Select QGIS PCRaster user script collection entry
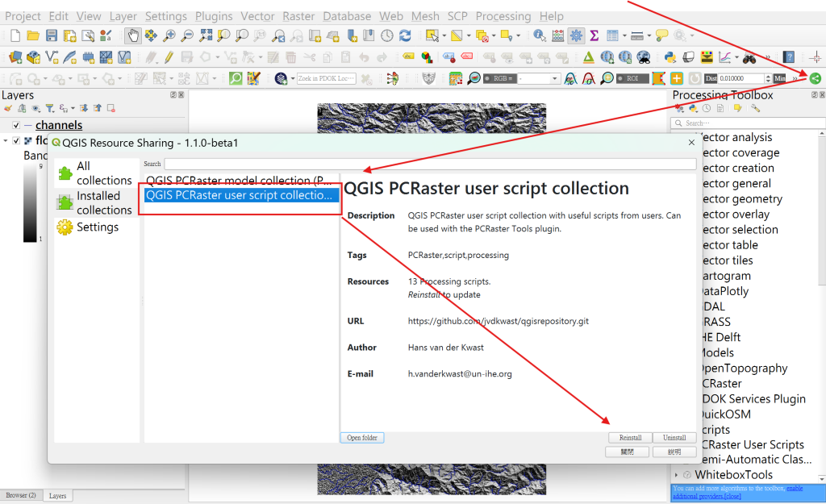This screenshot has width=826, height=504. [241, 195]
